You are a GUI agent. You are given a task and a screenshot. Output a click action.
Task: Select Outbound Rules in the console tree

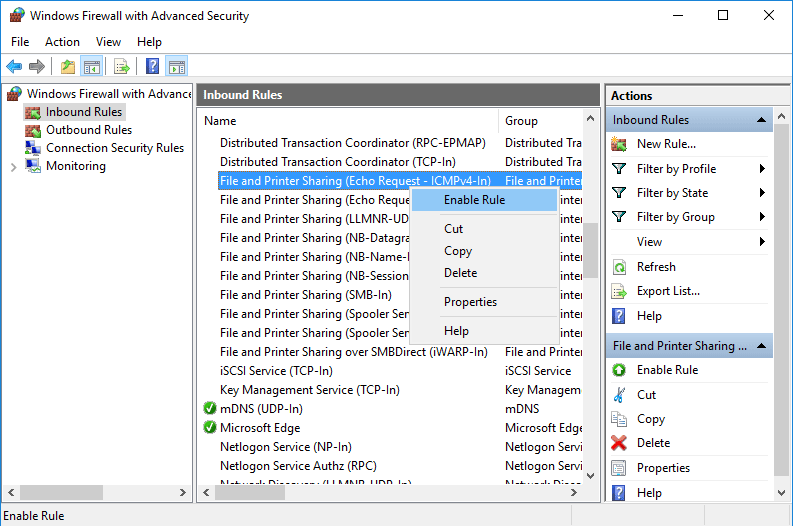click(89, 130)
